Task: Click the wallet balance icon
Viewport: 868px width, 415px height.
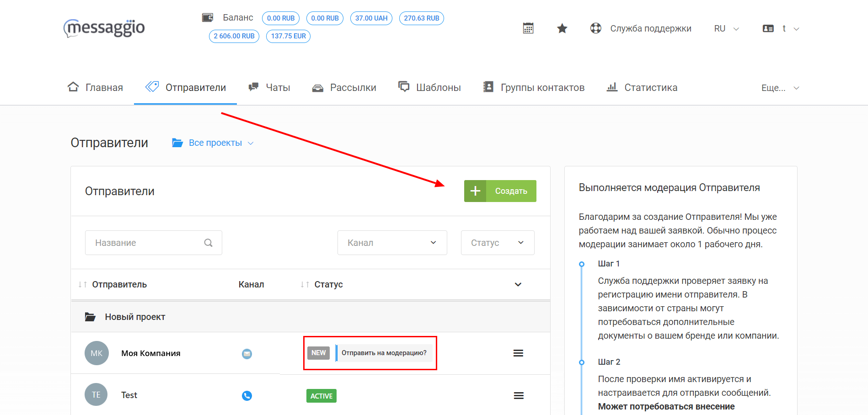Action: [208, 18]
